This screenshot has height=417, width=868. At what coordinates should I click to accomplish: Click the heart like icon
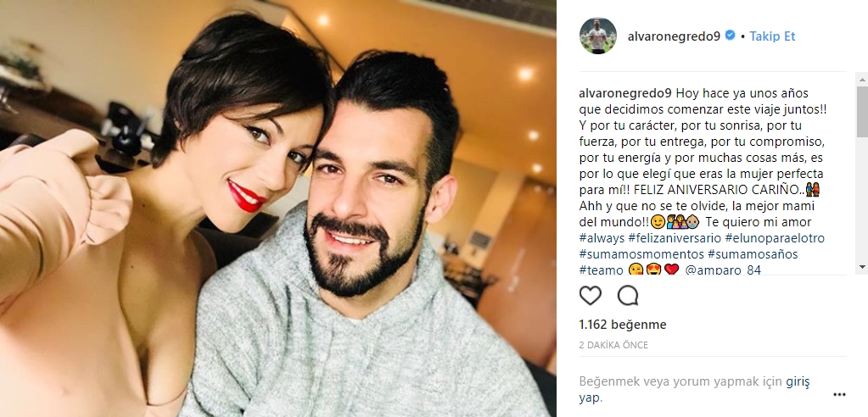coord(590,296)
